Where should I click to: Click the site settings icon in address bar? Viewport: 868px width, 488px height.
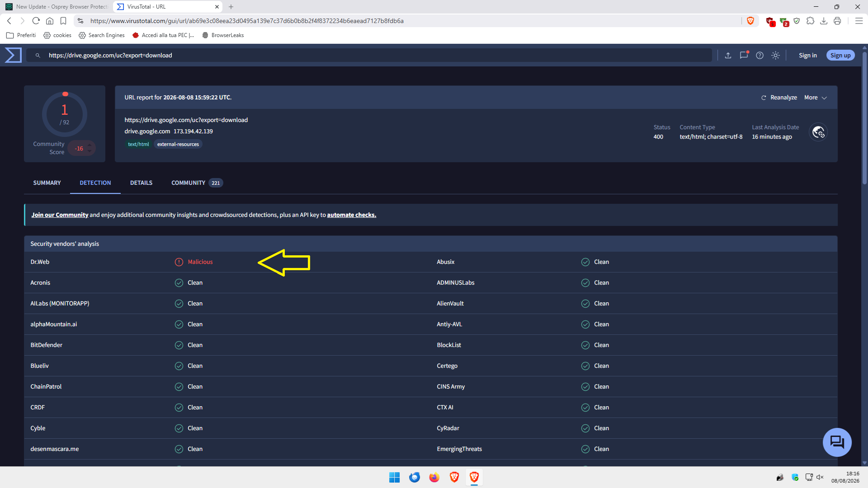point(80,21)
